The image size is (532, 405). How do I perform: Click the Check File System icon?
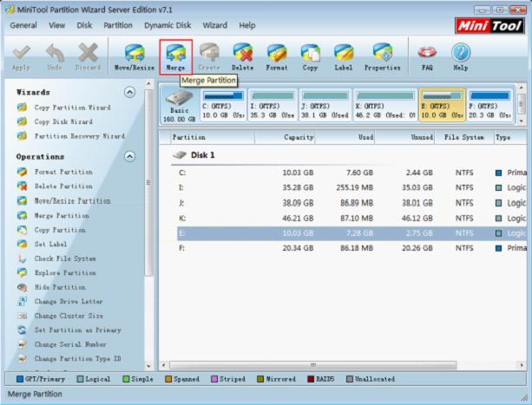(22, 258)
